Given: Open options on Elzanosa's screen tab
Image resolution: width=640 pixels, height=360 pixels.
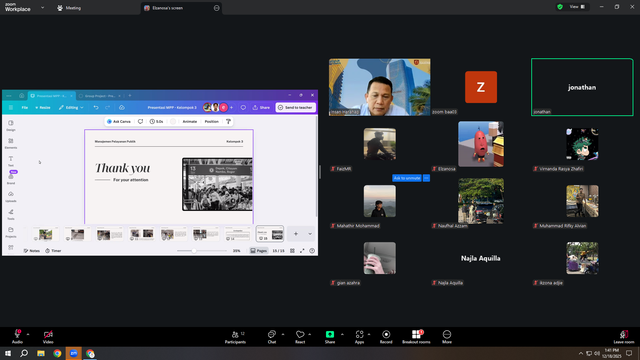Looking at the screenshot, I should pos(216,8).
